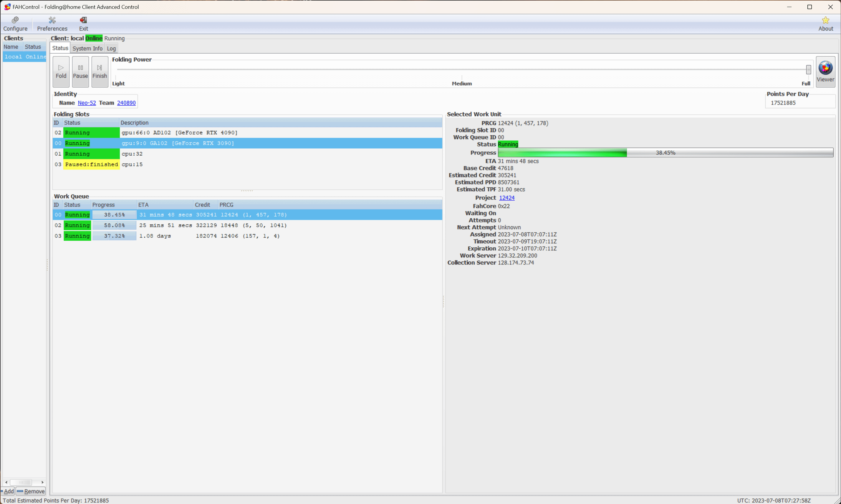Image resolution: width=841 pixels, height=504 pixels.
Task: Open the Project 12424 link
Action: (x=507, y=198)
